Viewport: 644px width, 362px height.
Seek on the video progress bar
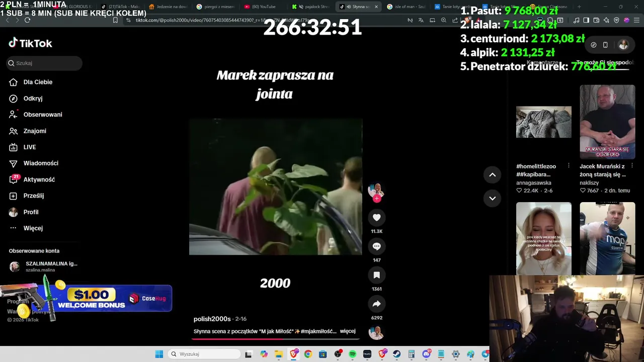click(x=275, y=339)
